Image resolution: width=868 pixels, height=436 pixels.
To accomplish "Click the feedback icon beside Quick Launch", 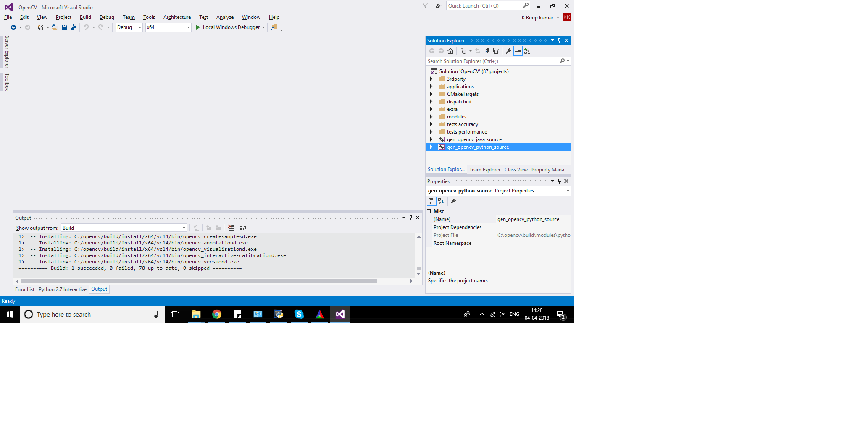I will (439, 6).
